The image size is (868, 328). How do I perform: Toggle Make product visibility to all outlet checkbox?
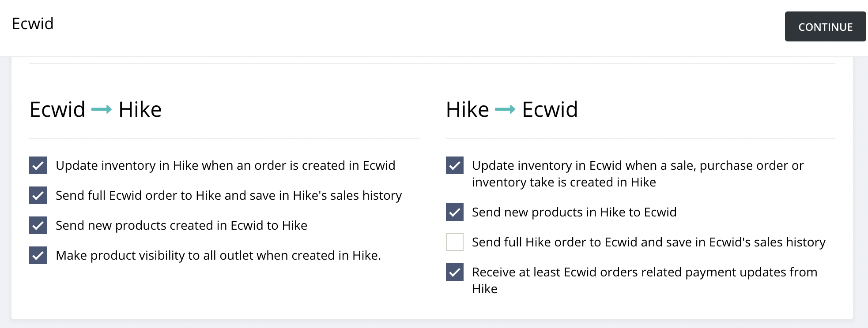38,255
